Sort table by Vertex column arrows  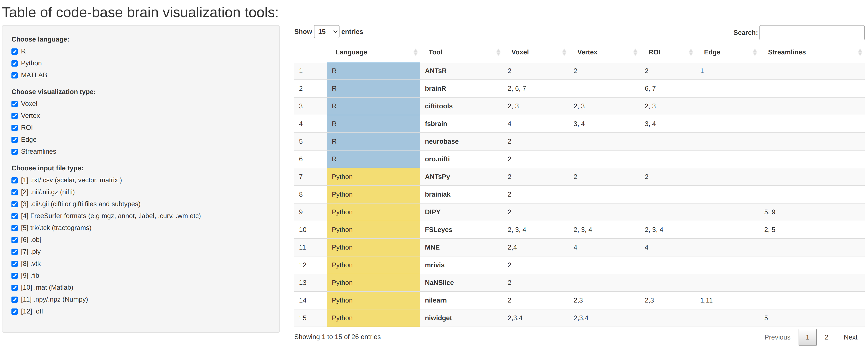635,52
